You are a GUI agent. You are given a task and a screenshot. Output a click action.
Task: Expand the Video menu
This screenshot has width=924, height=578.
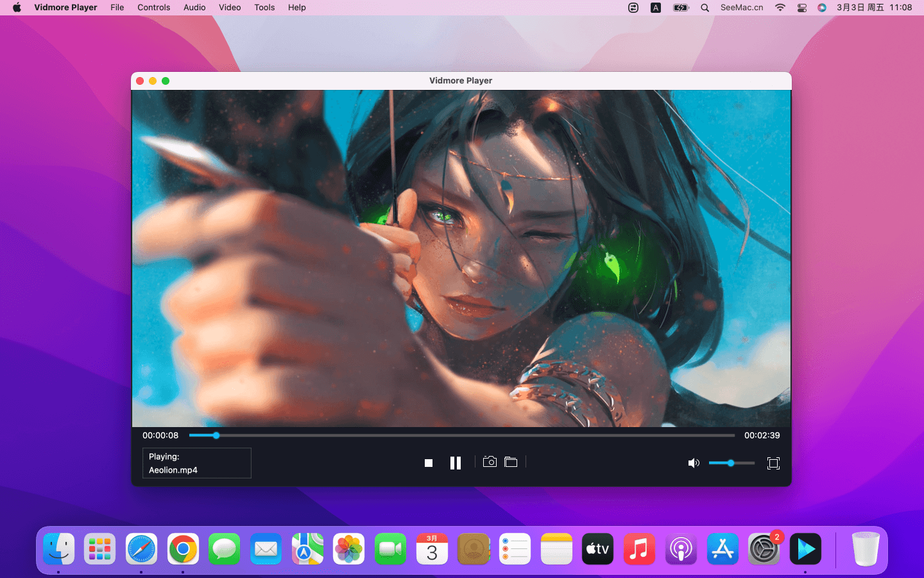(230, 8)
